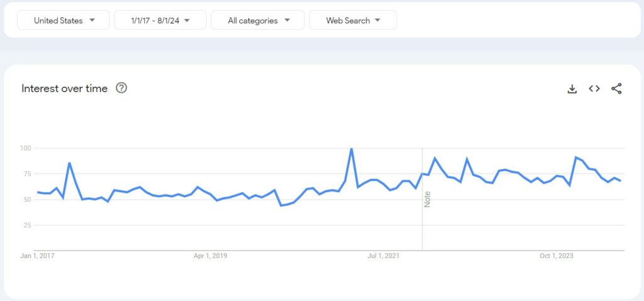644x301 pixels.
Task: Click the Jan 1, 2017 axis label
Action: click(x=37, y=256)
